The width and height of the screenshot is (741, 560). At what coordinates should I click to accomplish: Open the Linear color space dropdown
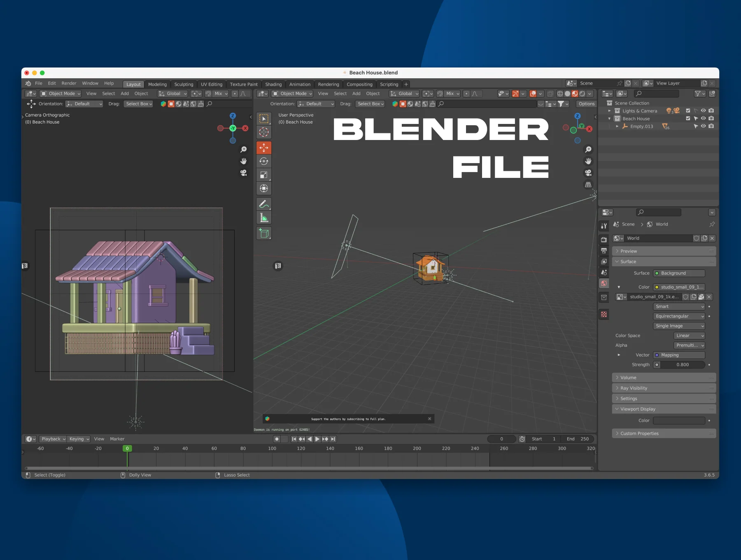pyautogui.click(x=690, y=336)
